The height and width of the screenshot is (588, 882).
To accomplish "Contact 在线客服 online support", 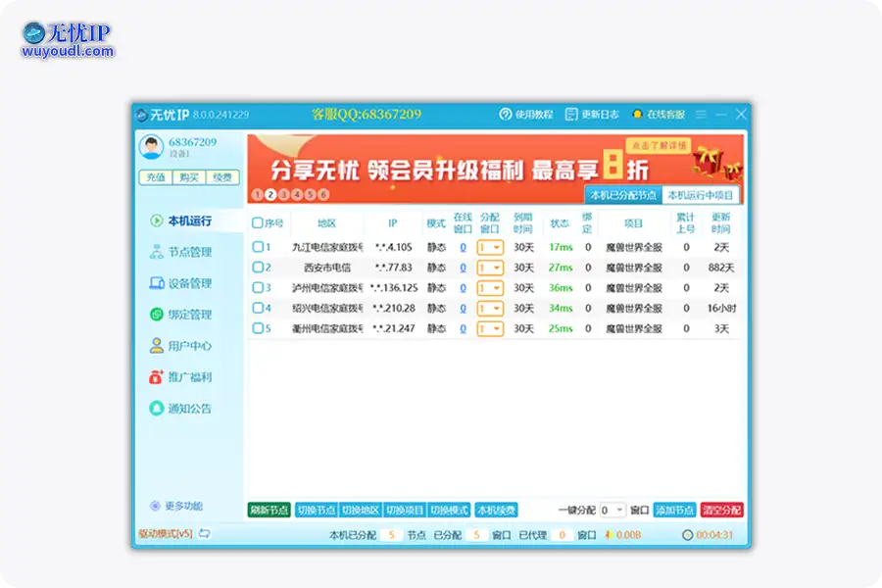I will pyautogui.click(x=659, y=115).
